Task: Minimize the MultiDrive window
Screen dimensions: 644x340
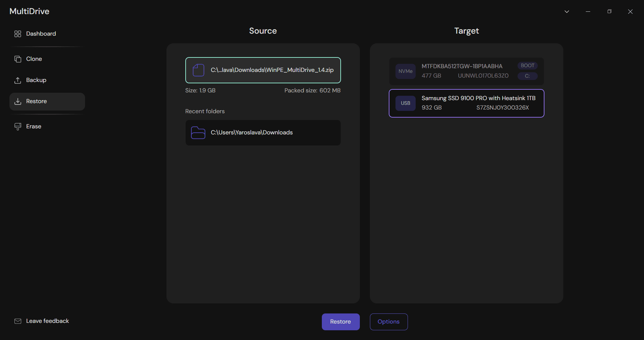Action: (588, 11)
